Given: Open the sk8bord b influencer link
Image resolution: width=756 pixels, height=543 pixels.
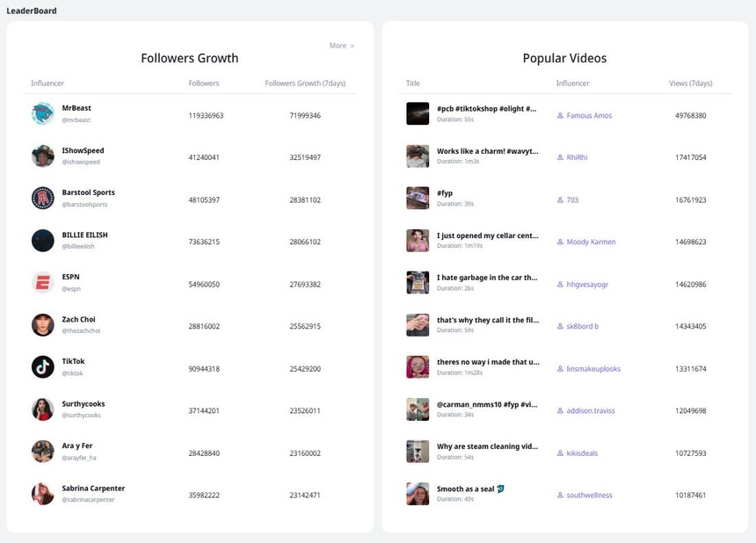Looking at the screenshot, I should 582,327.
